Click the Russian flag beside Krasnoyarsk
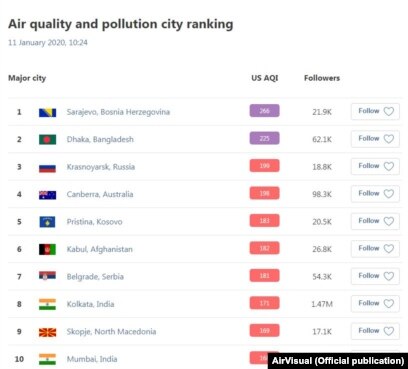The height and width of the screenshot is (369, 408). pyautogui.click(x=47, y=167)
